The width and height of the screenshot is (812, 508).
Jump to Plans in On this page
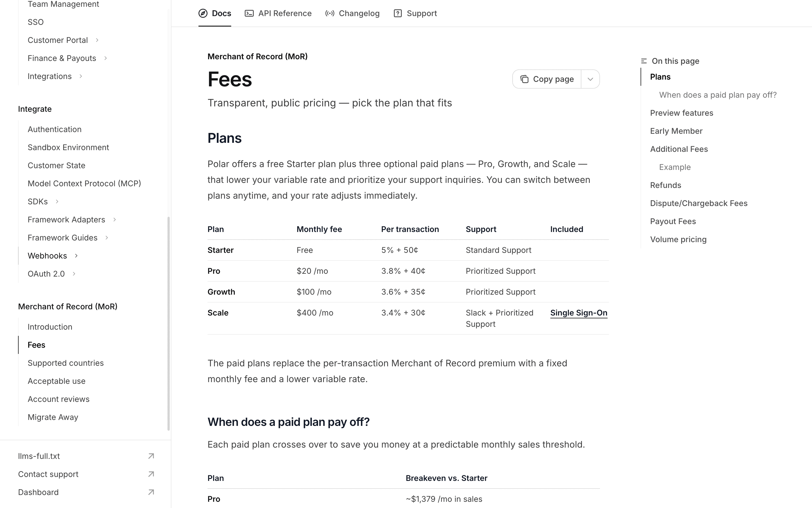point(660,77)
